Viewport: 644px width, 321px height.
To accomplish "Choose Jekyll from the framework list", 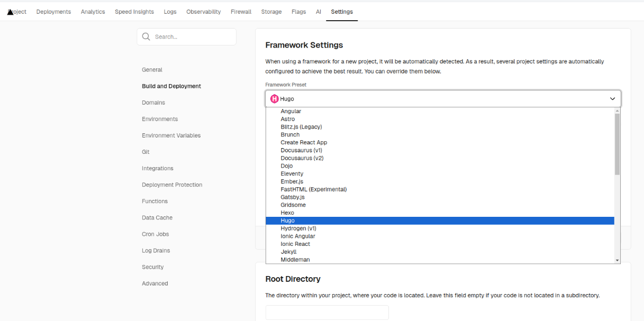I will click(x=440, y=252).
